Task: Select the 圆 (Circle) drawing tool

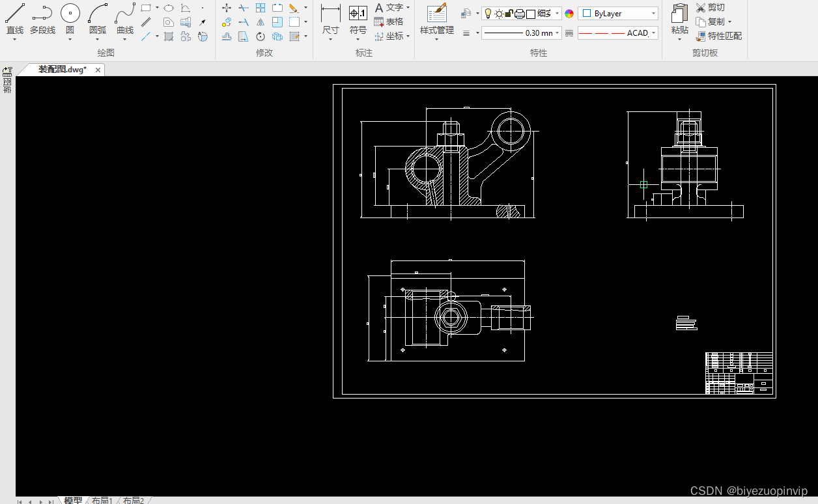Action: coord(70,20)
